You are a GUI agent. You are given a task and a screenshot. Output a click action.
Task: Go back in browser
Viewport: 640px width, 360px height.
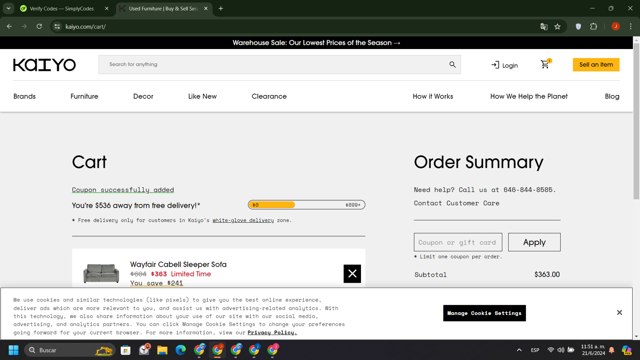pyautogui.click(x=9, y=27)
